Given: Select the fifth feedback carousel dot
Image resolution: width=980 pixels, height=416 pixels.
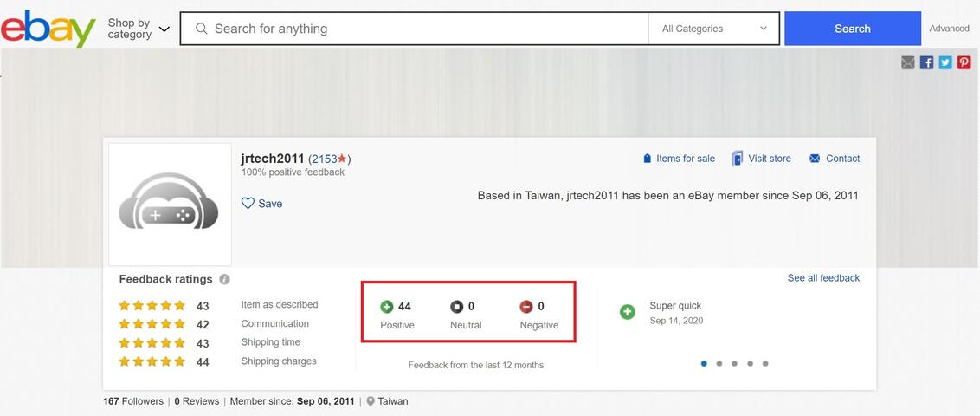Looking at the screenshot, I should click(765, 363).
